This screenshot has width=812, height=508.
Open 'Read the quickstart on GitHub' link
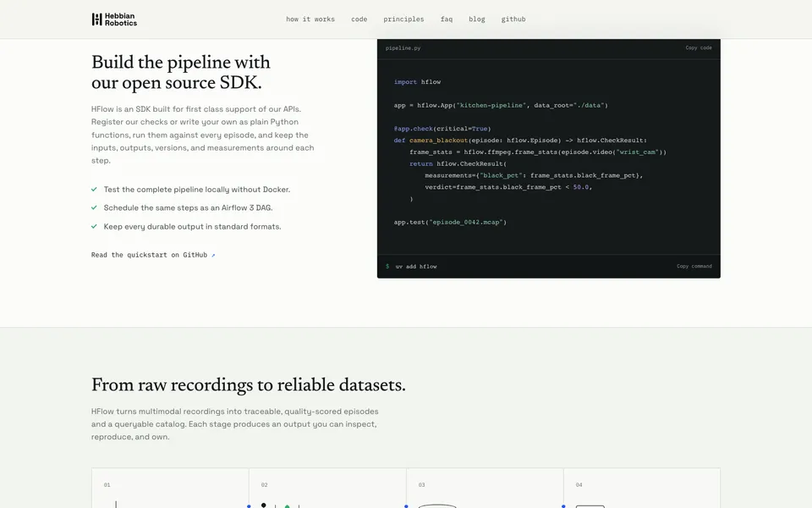[x=153, y=255]
